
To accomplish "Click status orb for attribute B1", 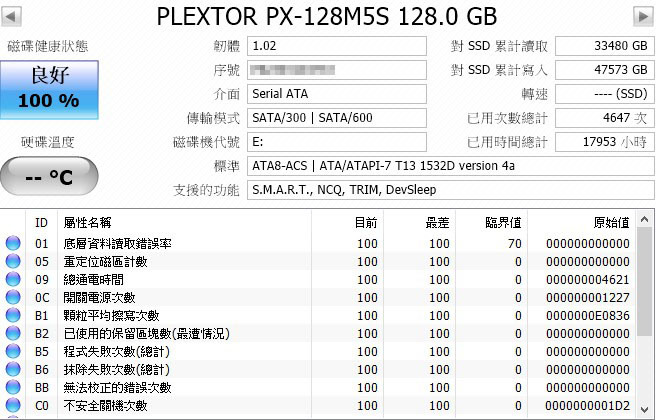I will click(x=13, y=315).
